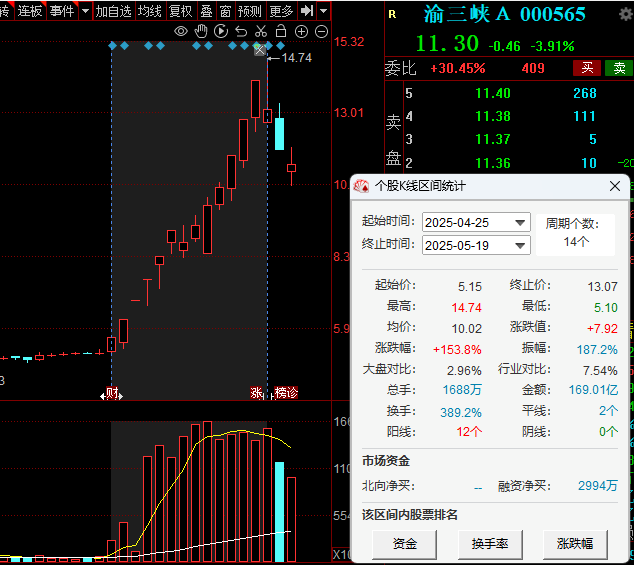Open the 起始时间 date dropdown
Image resolution: width=634 pixels, height=565 pixels.
[x=520, y=222]
